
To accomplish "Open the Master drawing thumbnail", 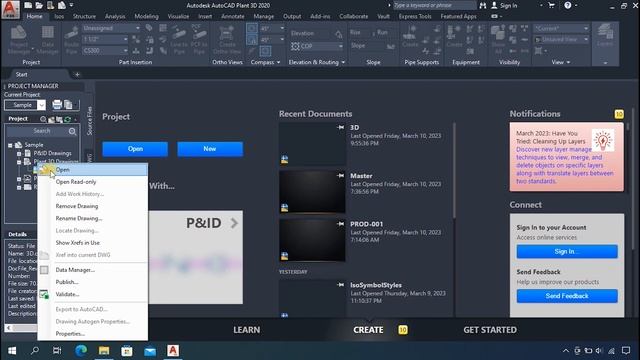I will (x=312, y=192).
